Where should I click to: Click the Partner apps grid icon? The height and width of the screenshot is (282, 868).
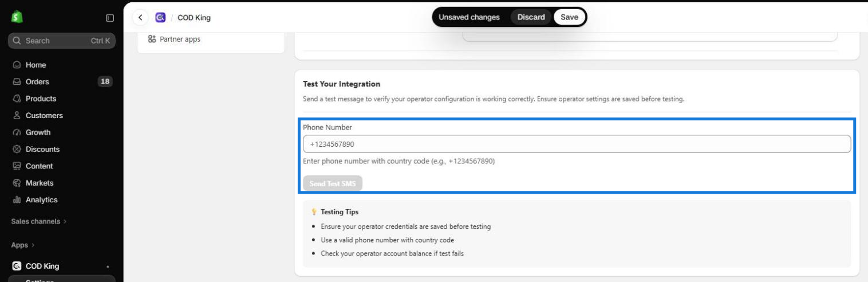152,39
